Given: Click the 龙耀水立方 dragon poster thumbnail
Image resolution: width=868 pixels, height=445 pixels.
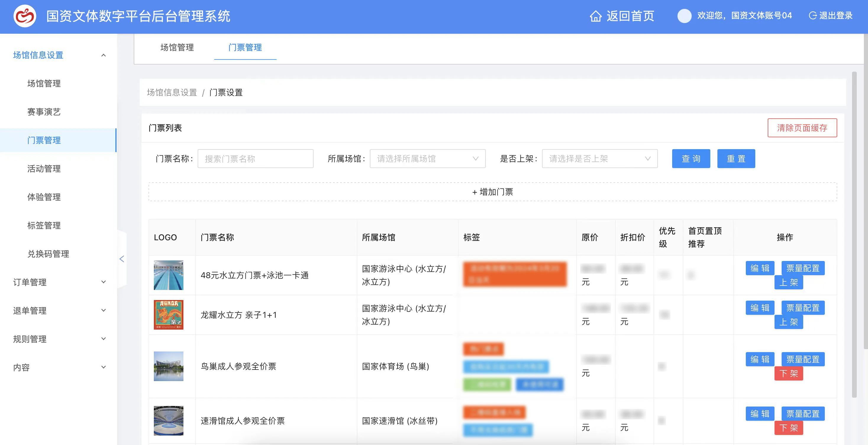Looking at the screenshot, I should coord(168,315).
